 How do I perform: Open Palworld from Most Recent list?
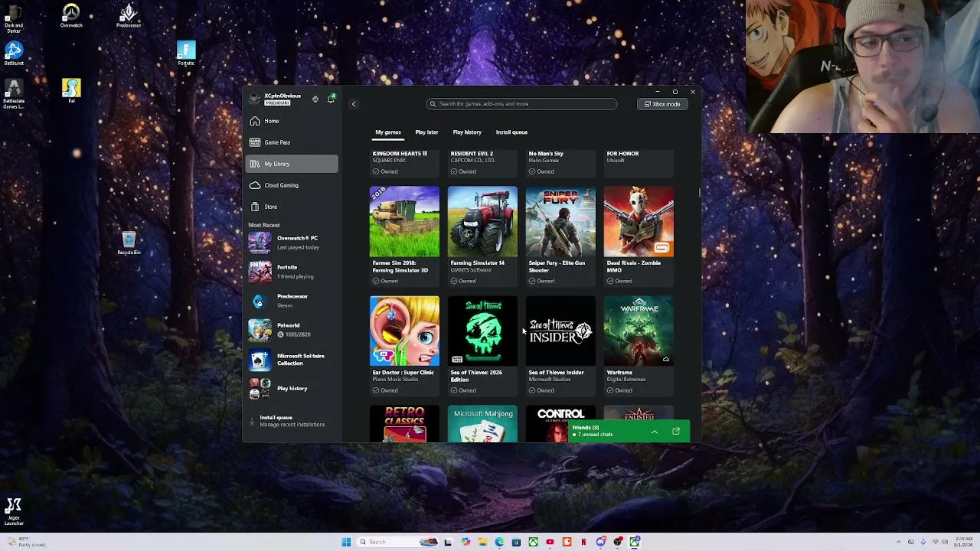[x=292, y=330]
